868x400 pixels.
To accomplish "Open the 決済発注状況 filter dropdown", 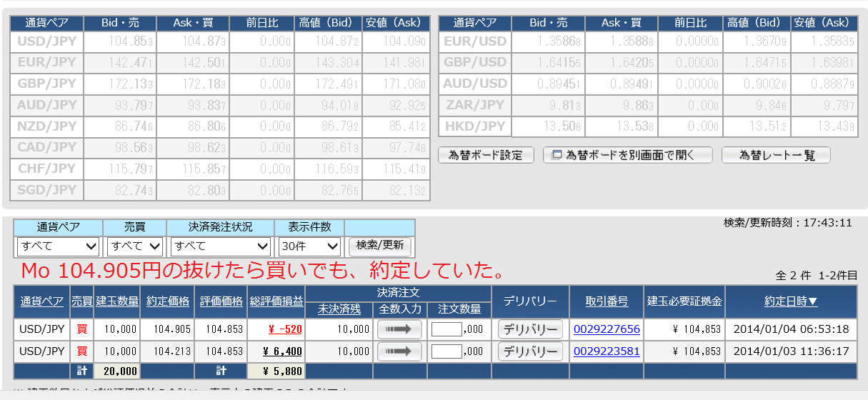I will pyautogui.click(x=220, y=246).
